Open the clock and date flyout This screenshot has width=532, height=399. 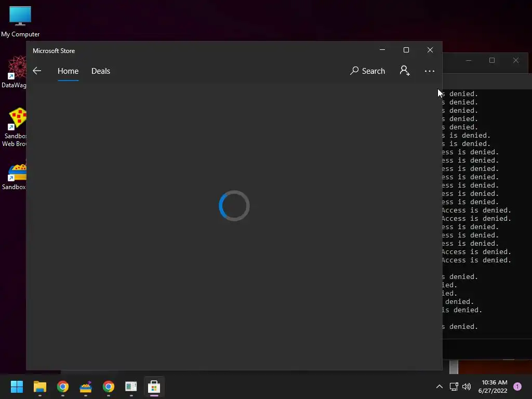[x=493, y=387]
